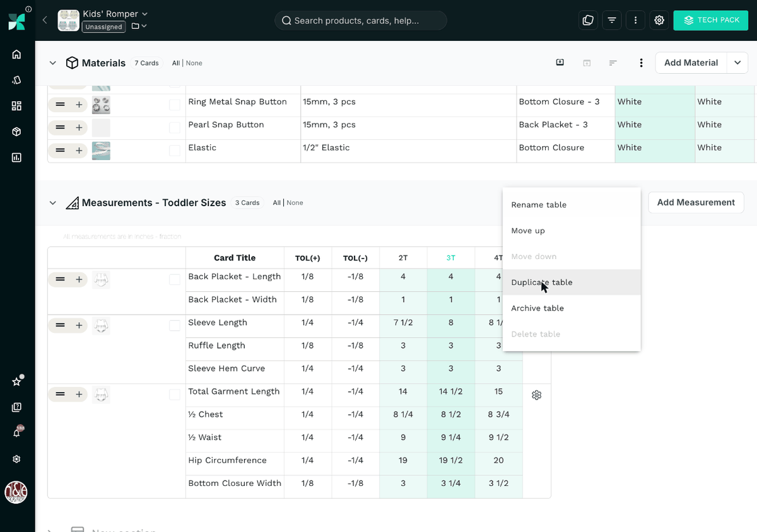Choose Move up from menu

(572, 231)
